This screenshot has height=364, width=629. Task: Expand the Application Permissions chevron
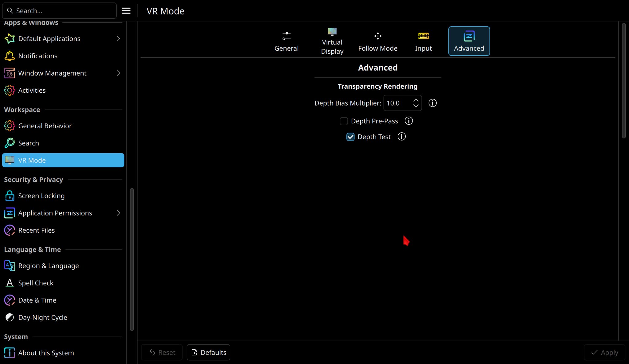click(118, 213)
